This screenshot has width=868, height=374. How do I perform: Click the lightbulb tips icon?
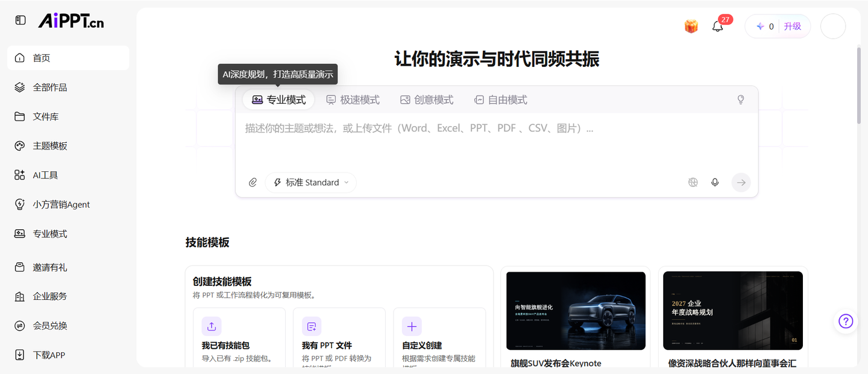point(741,100)
